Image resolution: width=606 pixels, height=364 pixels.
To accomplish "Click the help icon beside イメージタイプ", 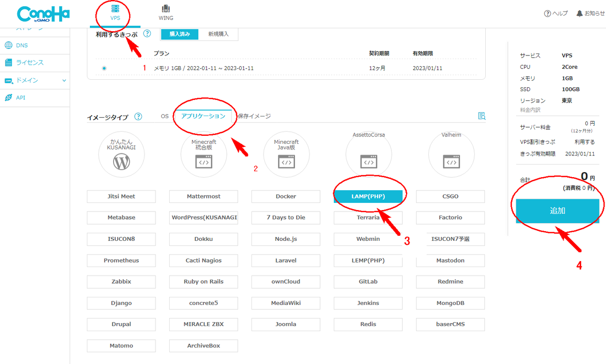I will coord(138,117).
